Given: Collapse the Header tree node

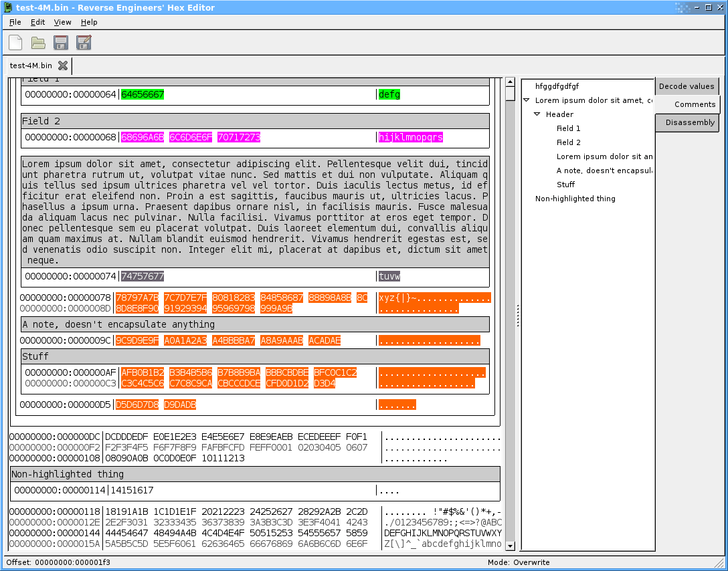Looking at the screenshot, I should click(x=537, y=114).
